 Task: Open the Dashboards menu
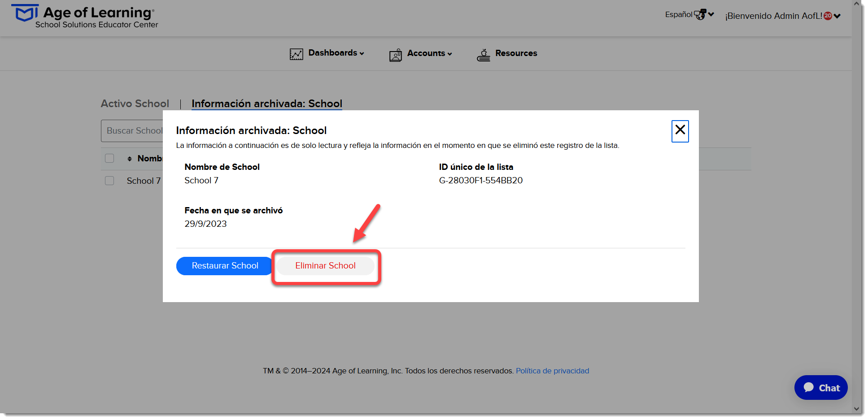336,53
